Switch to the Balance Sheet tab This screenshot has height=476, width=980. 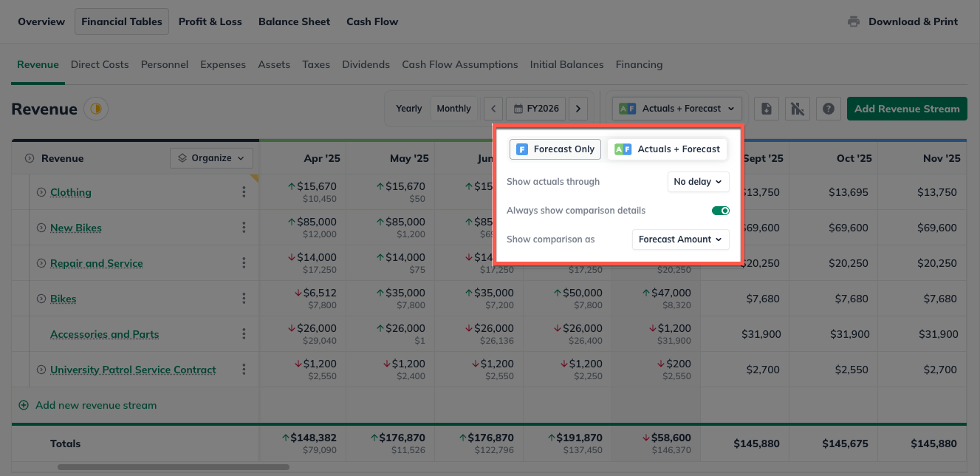(x=294, y=21)
